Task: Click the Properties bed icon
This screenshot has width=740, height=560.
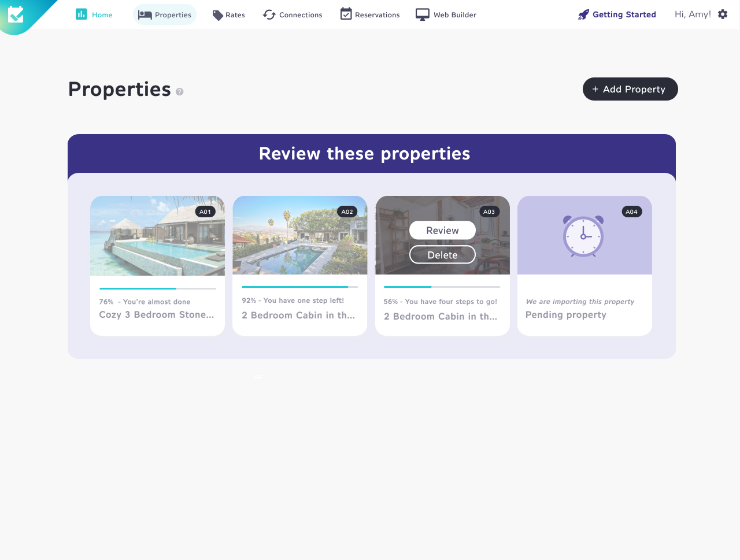Action: coord(145,15)
